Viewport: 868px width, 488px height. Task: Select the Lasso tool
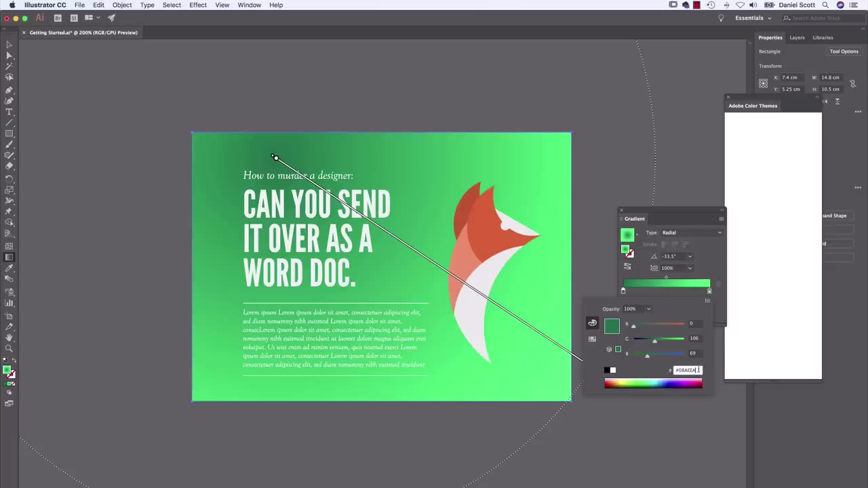coord(9,78)
